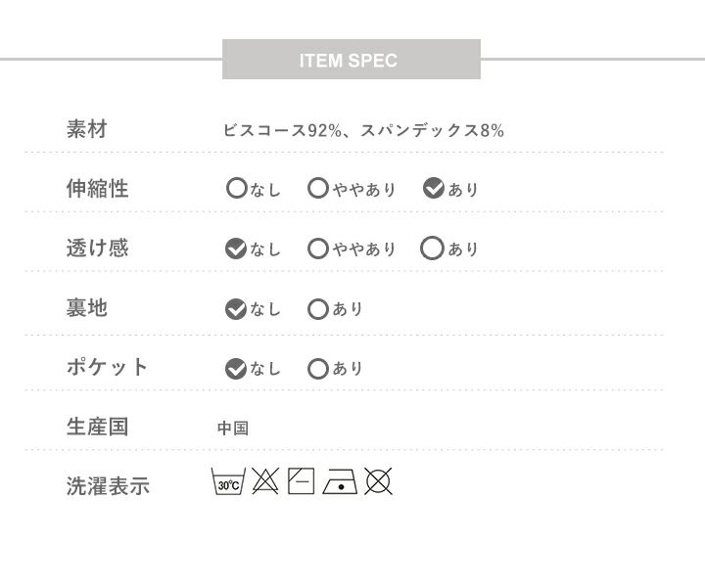Click the 中国 country of origin value
This screenshot has width=705, height=588.
(233, 428)
